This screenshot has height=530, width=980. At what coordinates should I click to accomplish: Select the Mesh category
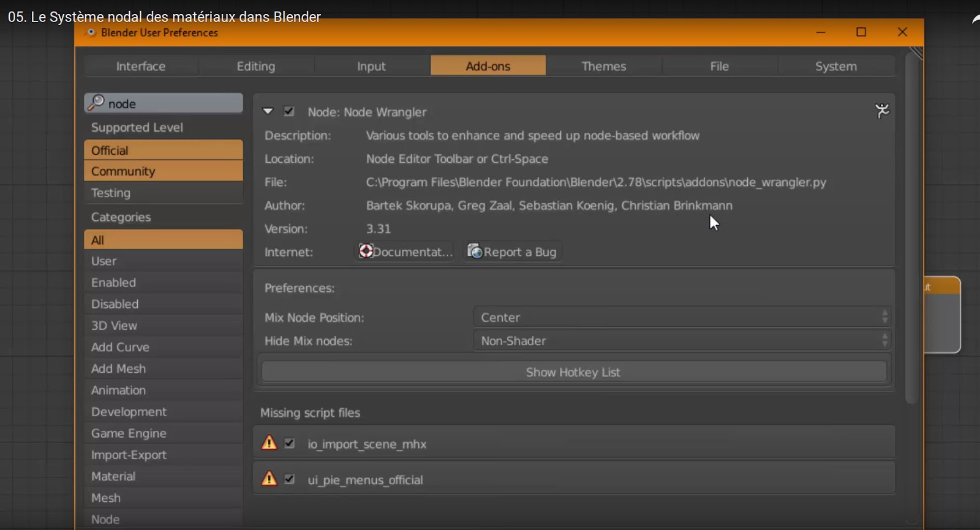click(164, 498)
